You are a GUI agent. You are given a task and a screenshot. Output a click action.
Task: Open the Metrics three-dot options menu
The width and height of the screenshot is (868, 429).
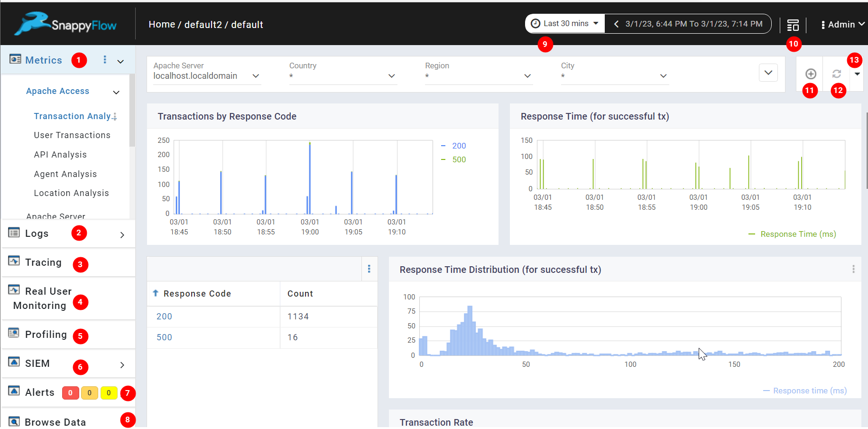[105, 60]
